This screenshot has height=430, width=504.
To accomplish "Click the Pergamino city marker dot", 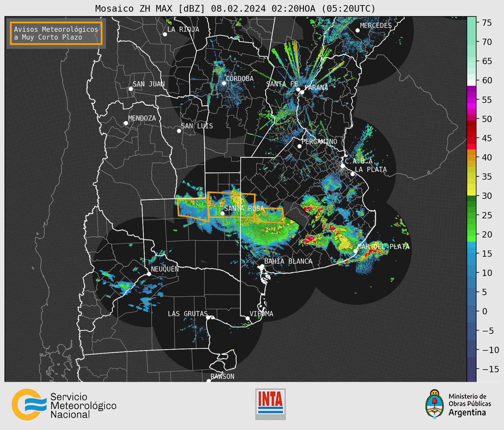I will (x=299, y=146).
